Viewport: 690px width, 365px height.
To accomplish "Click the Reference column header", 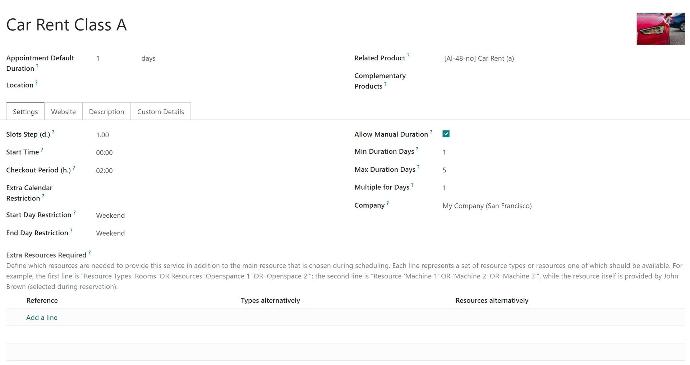I will pyautogui.click(x=42, y=300).
